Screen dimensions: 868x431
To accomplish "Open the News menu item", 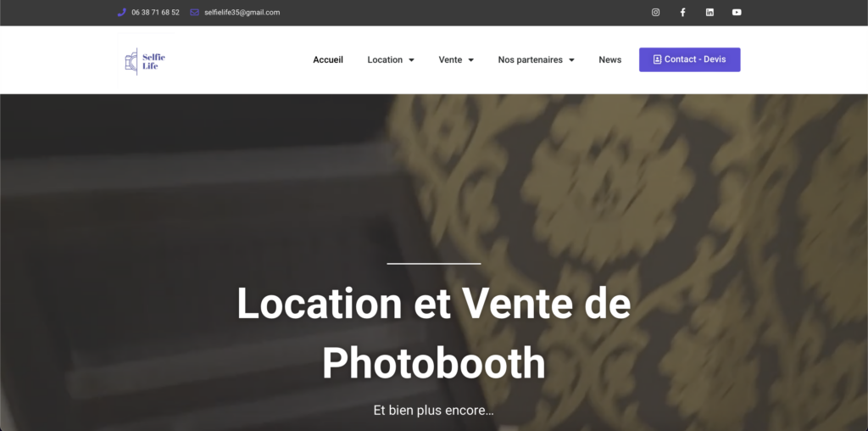I will click(610, 60).
